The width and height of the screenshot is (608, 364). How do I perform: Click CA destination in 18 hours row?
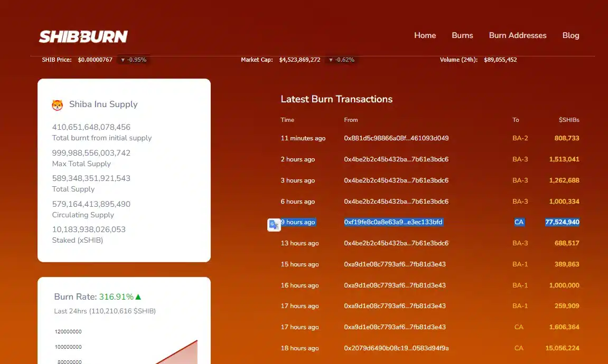click(519, 348)
